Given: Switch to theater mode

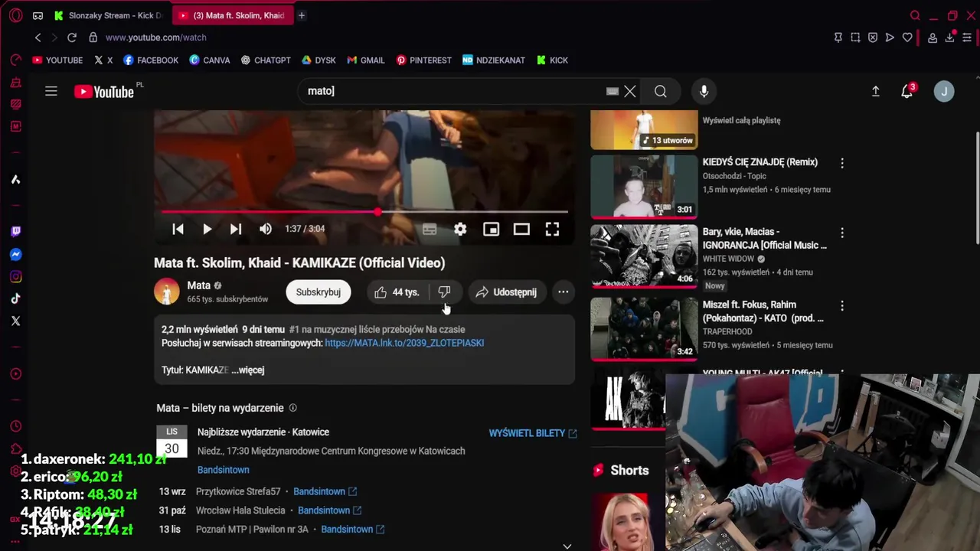Looking at the screenshot, I should [521, 230].
